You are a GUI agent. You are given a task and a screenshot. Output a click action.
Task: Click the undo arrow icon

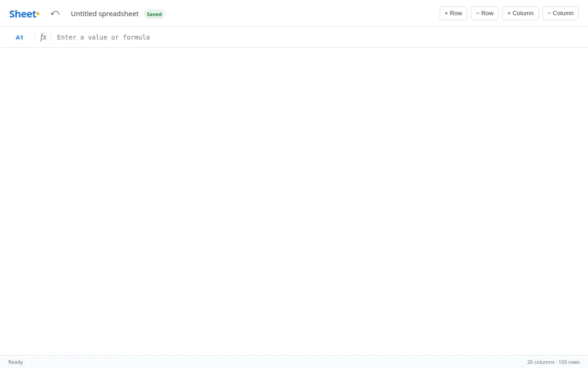tap(55, 14)
